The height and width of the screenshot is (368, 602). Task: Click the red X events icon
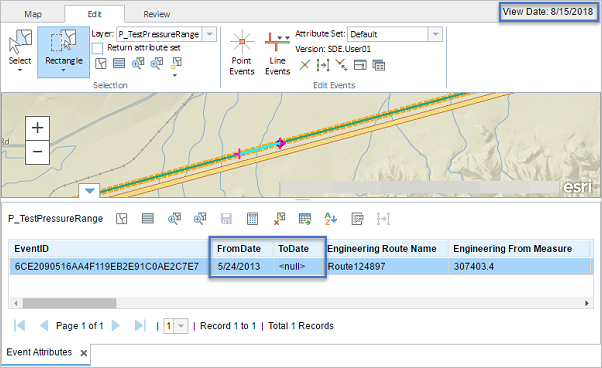[304, 65]
